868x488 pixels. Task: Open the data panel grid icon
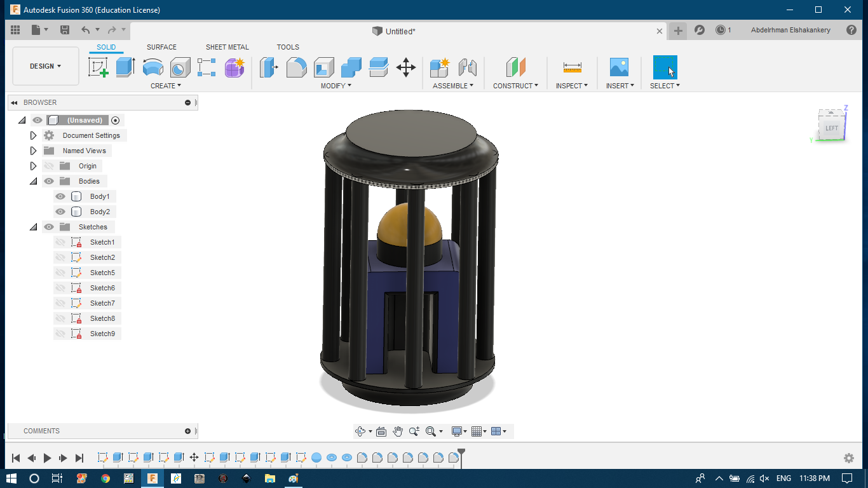(15, 30)
